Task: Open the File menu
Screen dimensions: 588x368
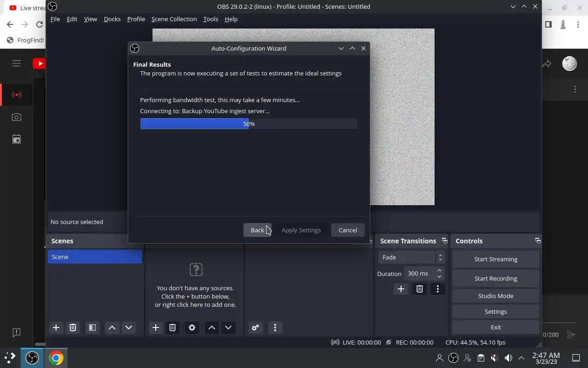Action: 55,19
